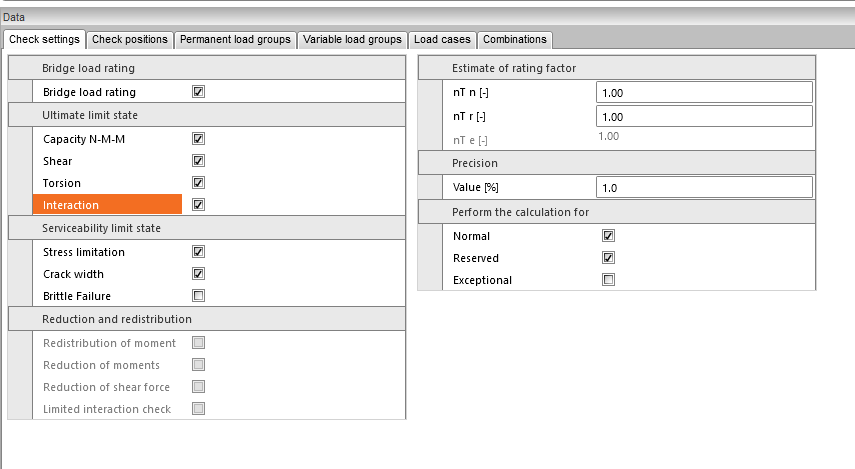Uncheck the Bridge load rating checkbox

point(198,92)
